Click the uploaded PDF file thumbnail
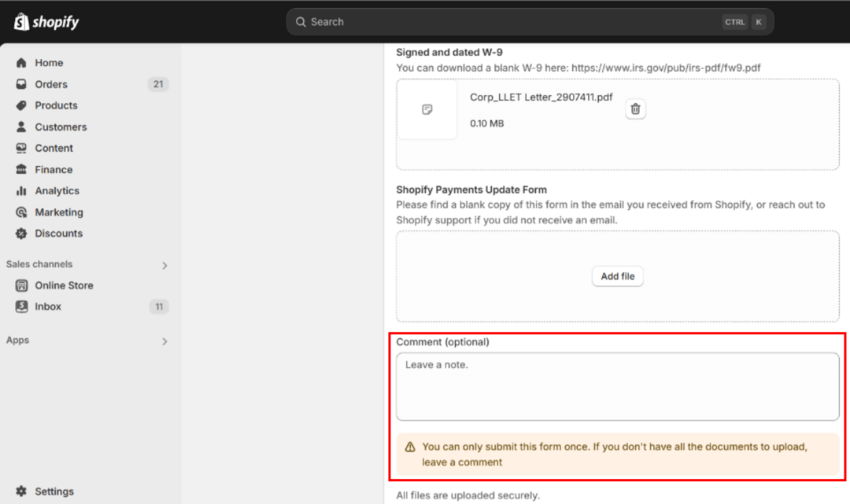Screen dimensions: 850x504 [427, 110]
